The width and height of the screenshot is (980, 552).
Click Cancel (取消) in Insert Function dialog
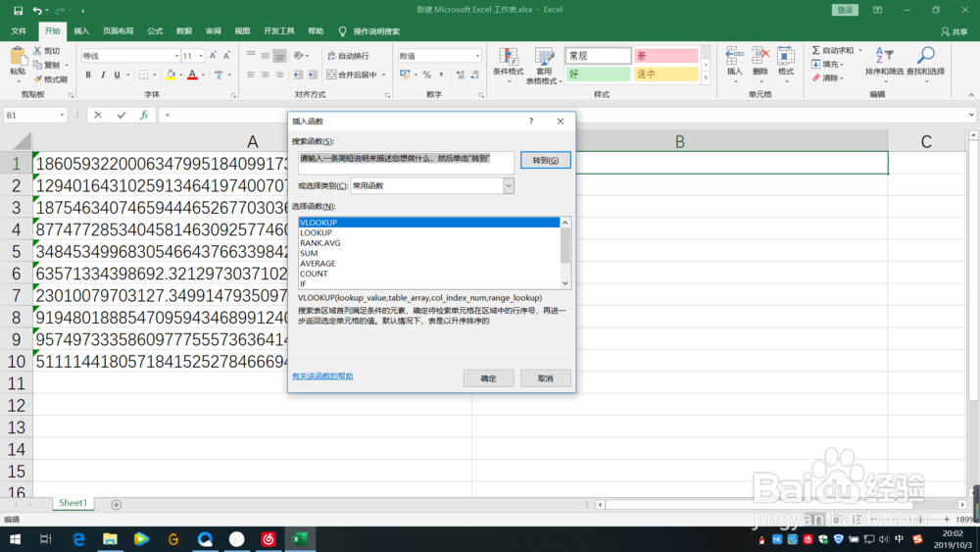(545, 378)
